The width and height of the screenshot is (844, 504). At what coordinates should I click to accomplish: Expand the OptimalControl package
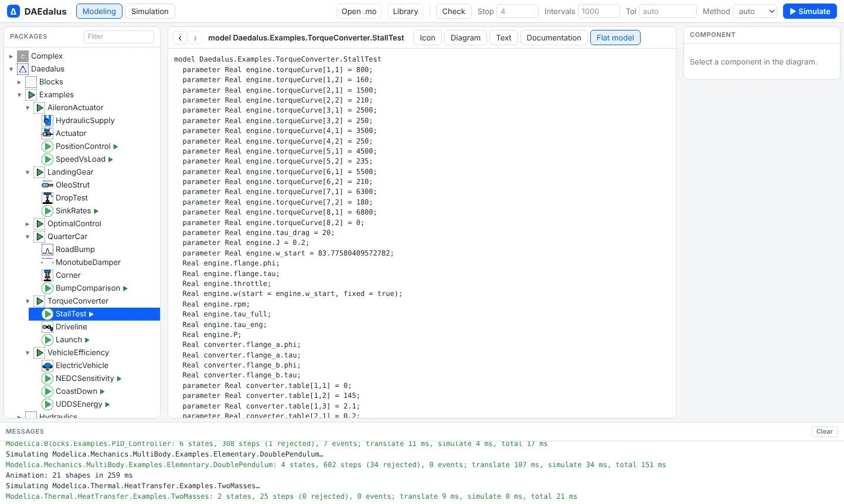28,224
